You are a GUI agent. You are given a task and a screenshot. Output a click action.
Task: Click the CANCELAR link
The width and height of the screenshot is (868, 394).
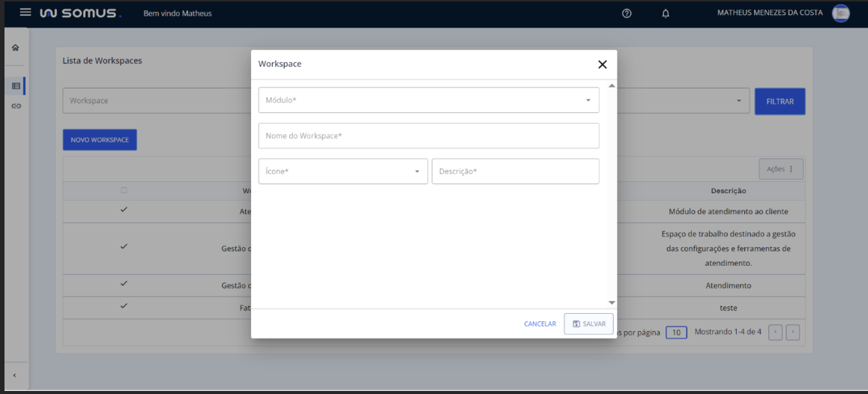(540, 324)
